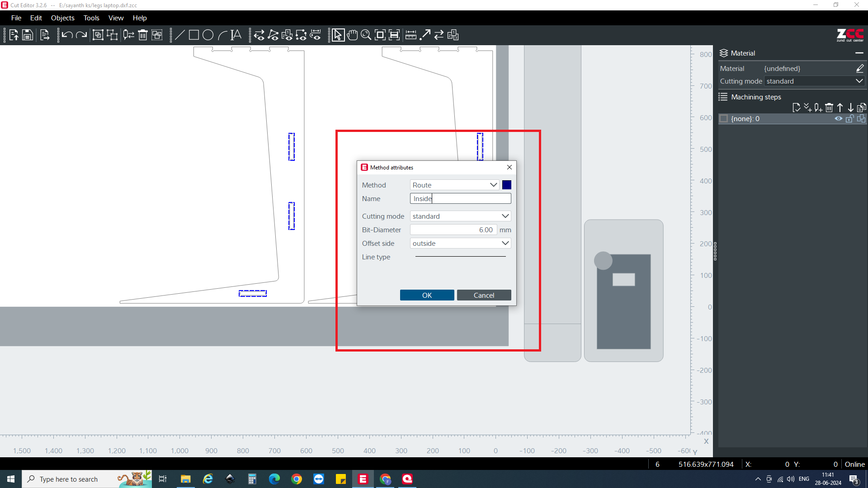Select the Cutting mode dropdown

[x=459, y=216]
